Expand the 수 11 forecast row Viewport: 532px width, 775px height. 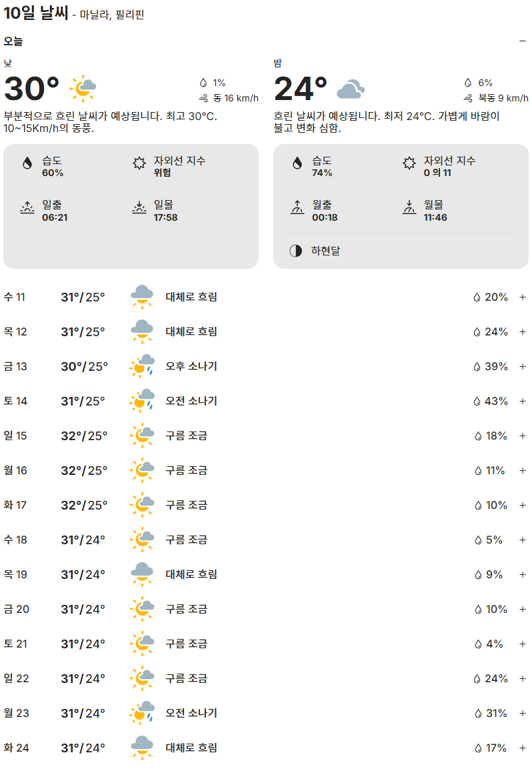(x=523, y=297)
